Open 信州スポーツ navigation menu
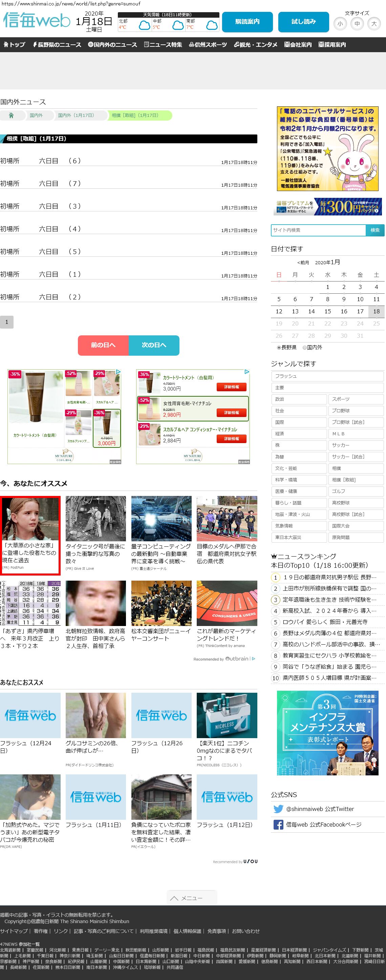This screenshot has height=980, width=386. coord(208,44)
